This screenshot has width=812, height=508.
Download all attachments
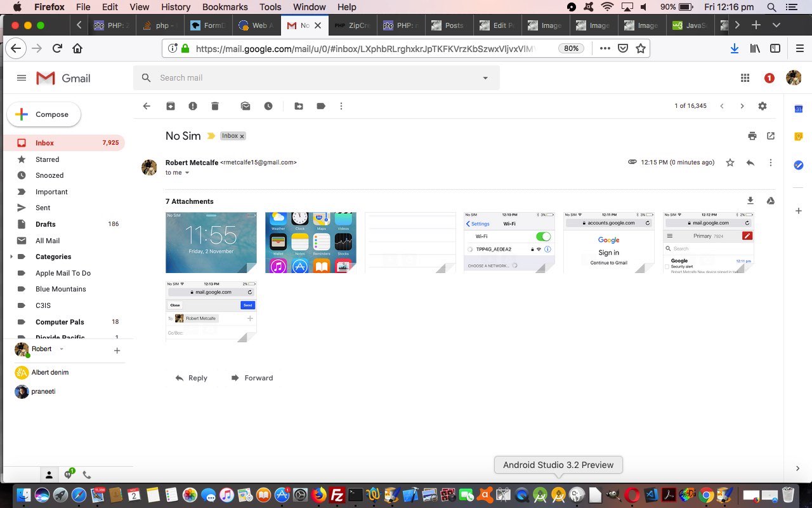click(x=750, y=201)
